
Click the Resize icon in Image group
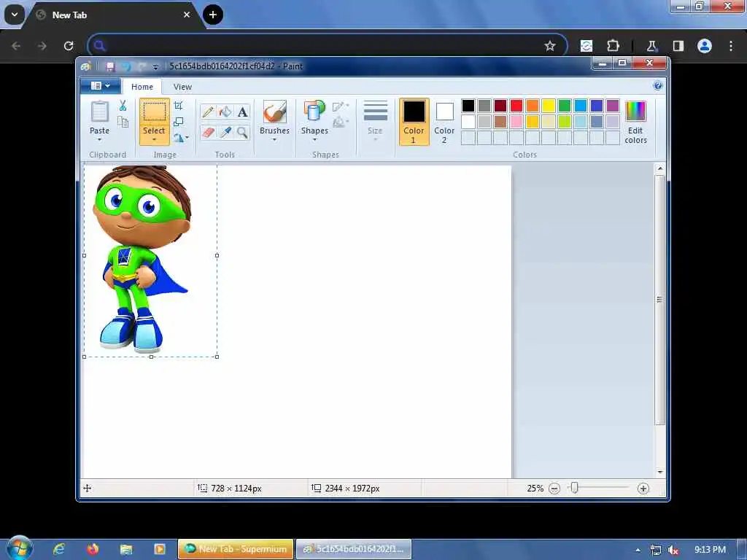pos(179,122)
